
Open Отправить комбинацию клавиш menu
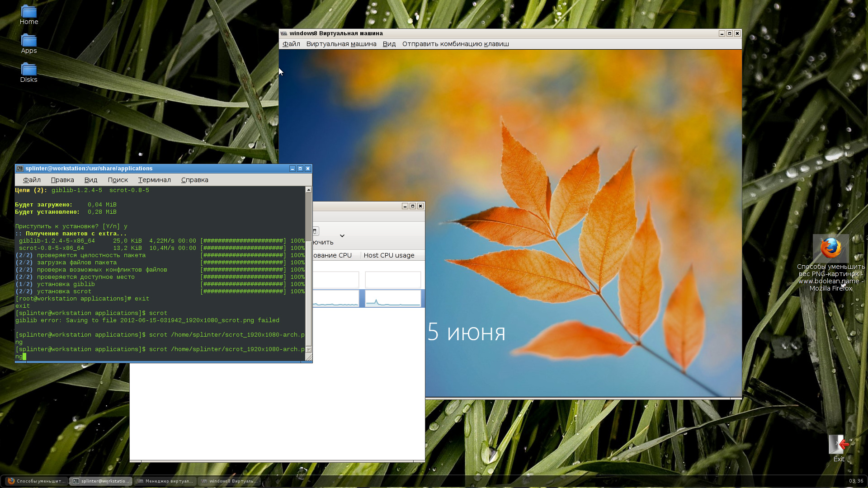(455, 44)
